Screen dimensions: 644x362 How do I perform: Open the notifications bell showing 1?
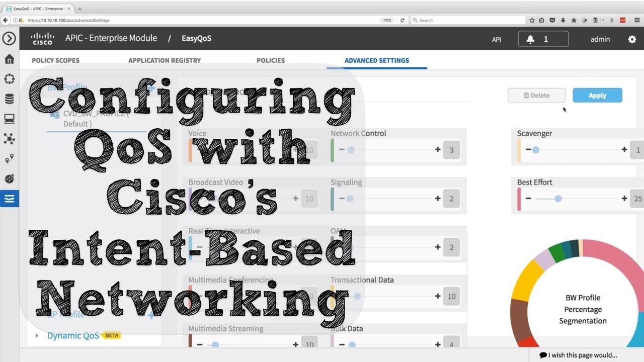[543, 39]
